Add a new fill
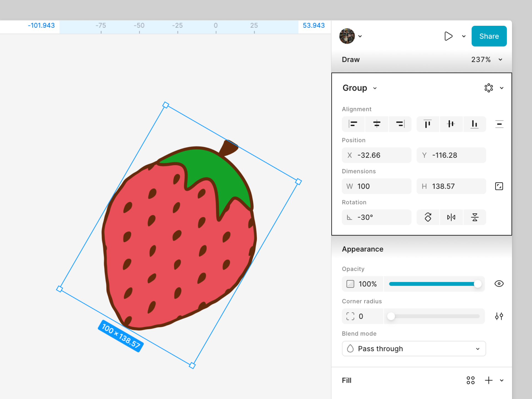Image resolution: width=532 pixels, height=399 pixels. click(489, 380)
